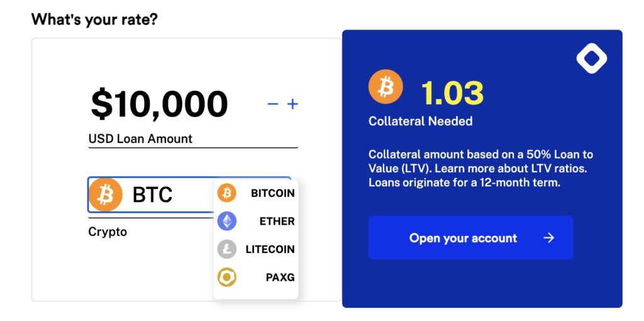Screen dimensions: 644x321
Task: Click the Litecoin coin icon in the list
Action: coord(227,249)
